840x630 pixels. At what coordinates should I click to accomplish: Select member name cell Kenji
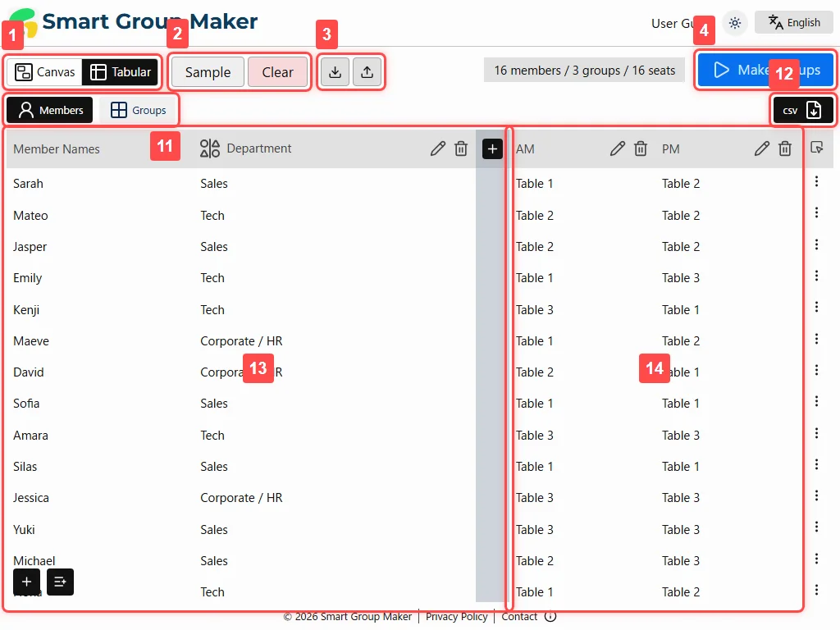pyautogui.click(x=26, y=310)
